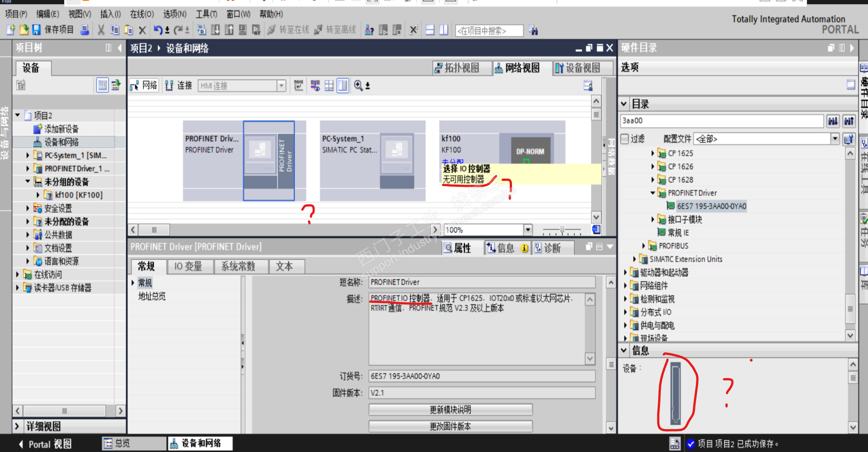Click the Paste toolbar icon

[x=129, y=30]
